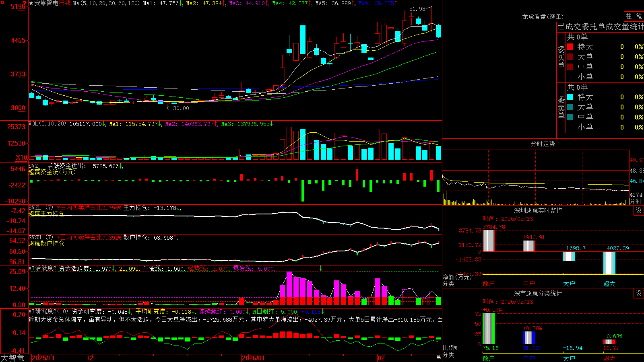
Task: Click the star icon before 安靠智电
Action: pos(31,3)
